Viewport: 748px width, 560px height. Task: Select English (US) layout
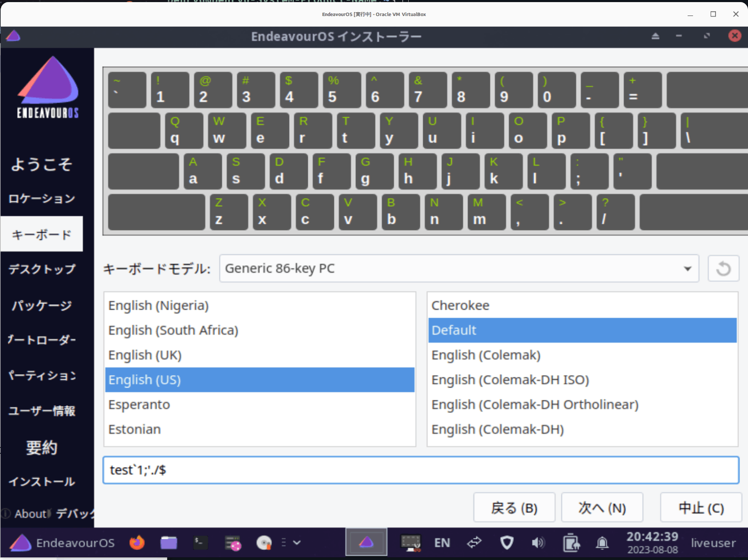point(260,380)
